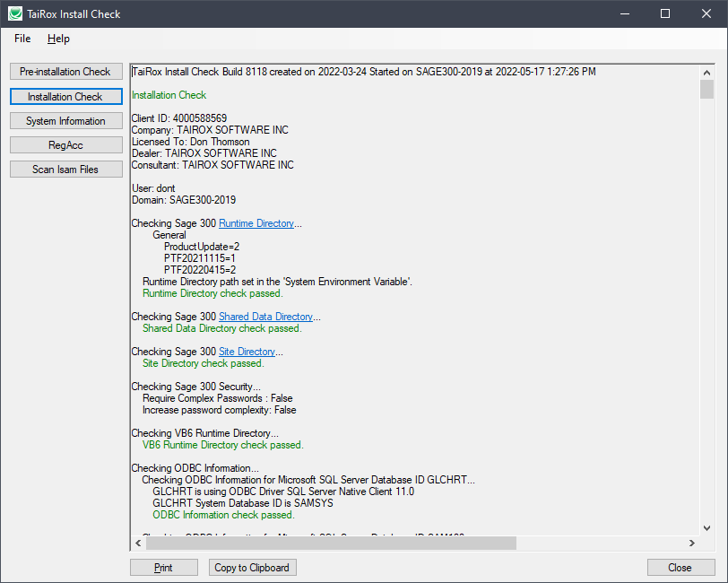Image resolution: width=728 pixels, height=583 pixels.
Task: Open the Shared Data Directory link
Action: pos(265,317)
